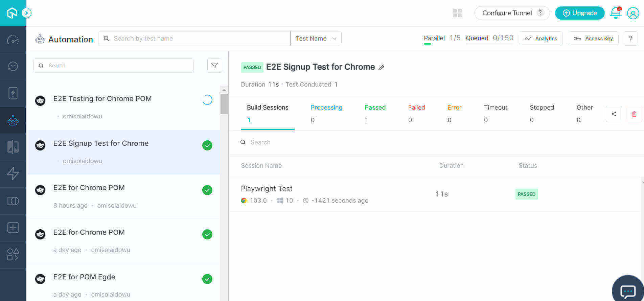The width and height of the screenshot is (644, 301).
Task: Open the Automation robot icon in sidebar
Action: coord(13,120)
